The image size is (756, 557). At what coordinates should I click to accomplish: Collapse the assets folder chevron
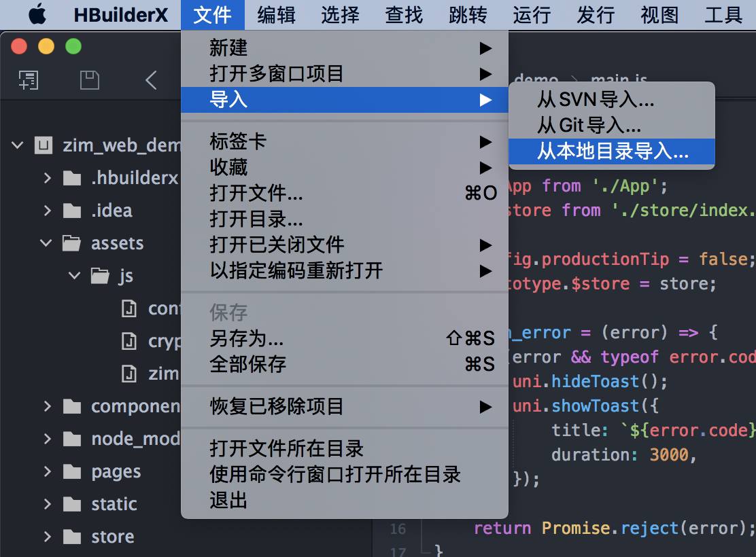pyautogui.click(x=46, y=243)
